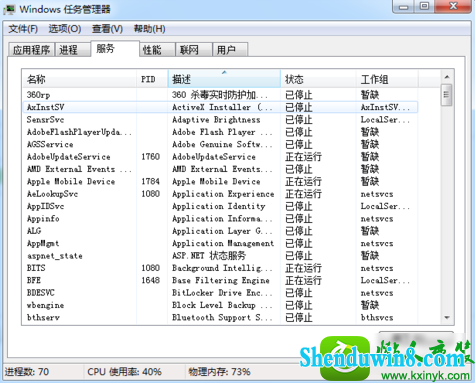Select the 360rp service row
Image resolution: width=475 pixels, height=383 pixels.
(x=220, y=95)
